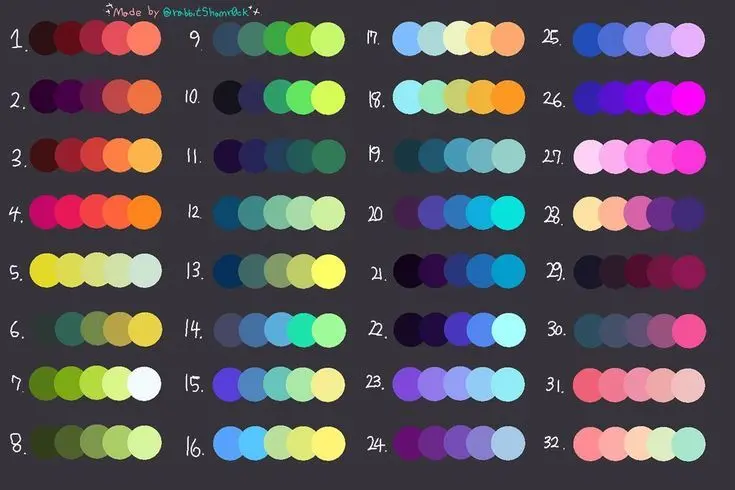Pick the pure magenta swatch ending palette 26
The height and width of the screenshot is (490, 735).
coord(688,98)
